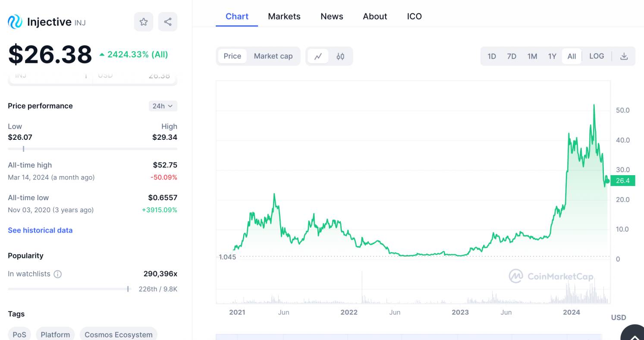
Task: Select the Market cap chart toggle
Action: (x=273, y=56)
